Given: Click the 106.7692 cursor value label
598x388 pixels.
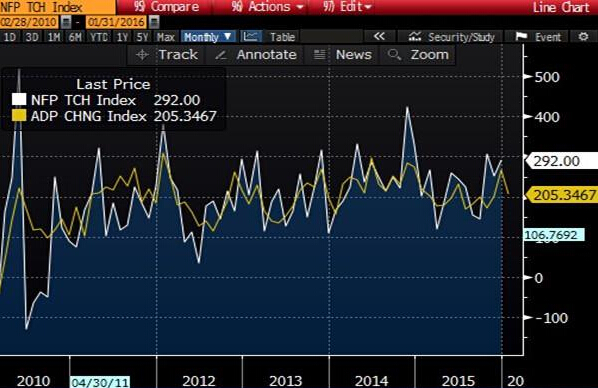Looking at the screenshot, I should [x=554, y=235].
